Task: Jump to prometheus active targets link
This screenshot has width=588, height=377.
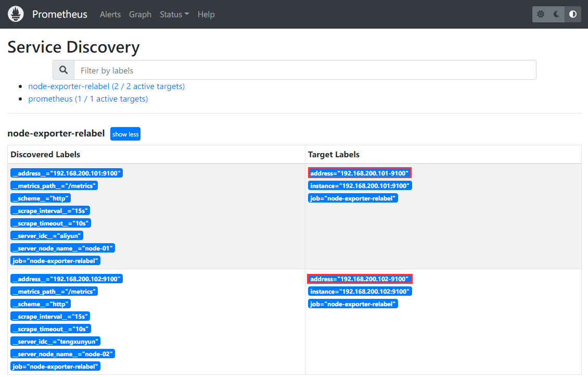Action: pos(88,98)
